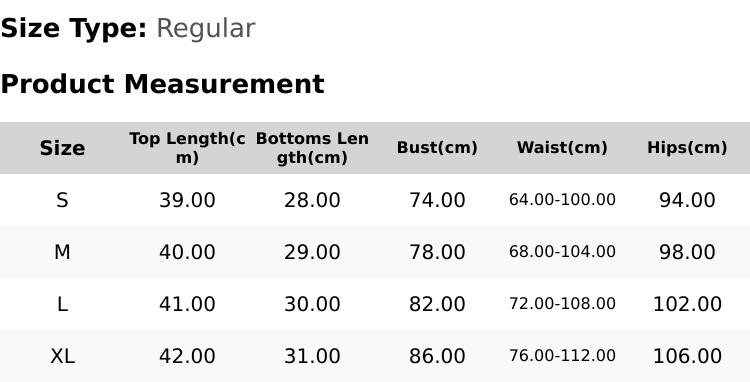Click the Bottoms Length(cm) header
750x382 pixels.
pos(312,148)
